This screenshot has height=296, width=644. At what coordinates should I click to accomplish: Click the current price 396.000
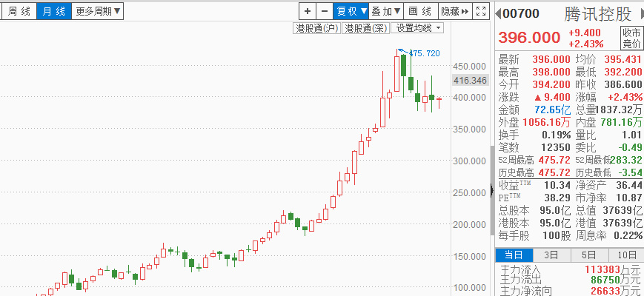pyautogui.click(x=529, y=38)
